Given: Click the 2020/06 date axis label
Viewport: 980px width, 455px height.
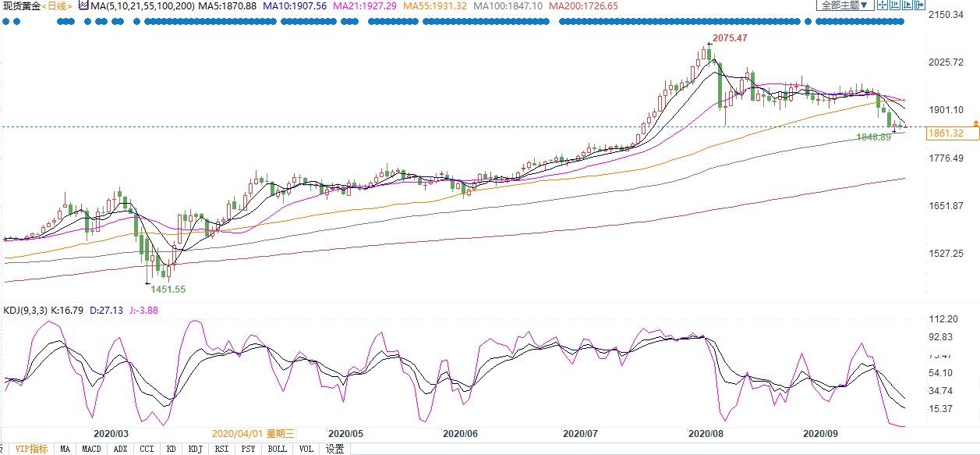Looking at the screenshot, I should (x=460, y=432).
